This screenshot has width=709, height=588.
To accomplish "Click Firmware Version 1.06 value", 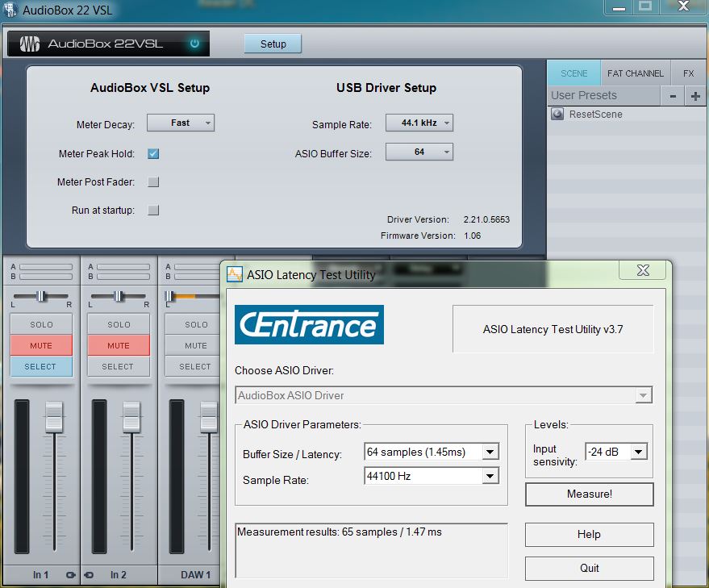I will [473, 236].
